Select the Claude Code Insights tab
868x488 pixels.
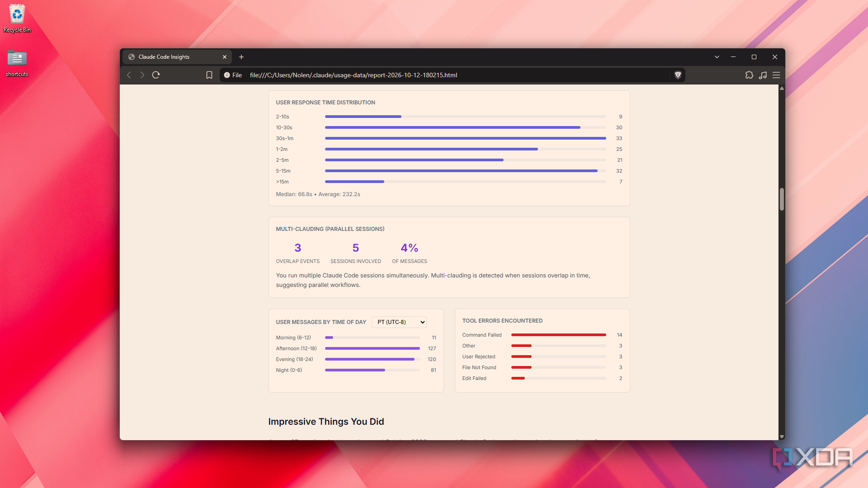coord(177,57)
